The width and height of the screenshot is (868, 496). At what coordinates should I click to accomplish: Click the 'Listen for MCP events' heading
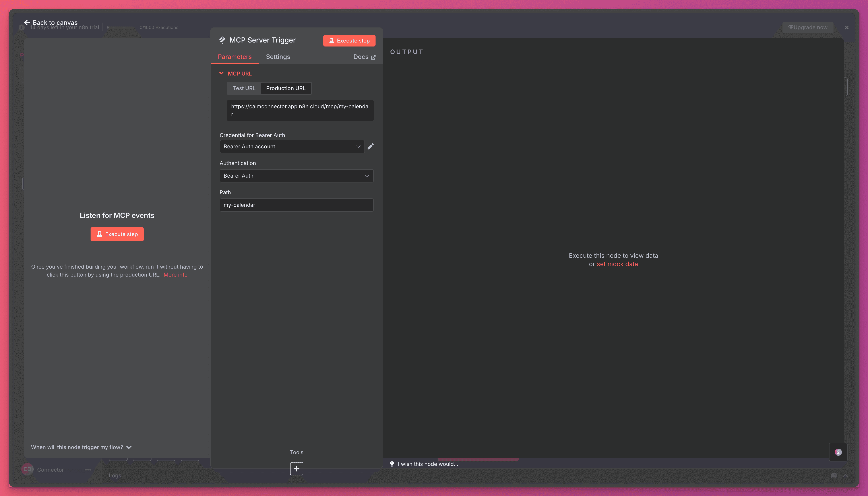pos(117,215)
